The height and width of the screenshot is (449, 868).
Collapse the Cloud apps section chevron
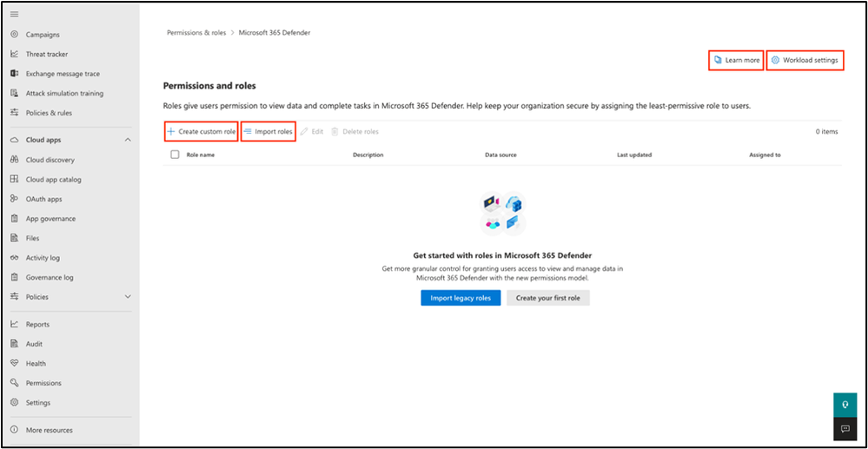coord(128,140)
